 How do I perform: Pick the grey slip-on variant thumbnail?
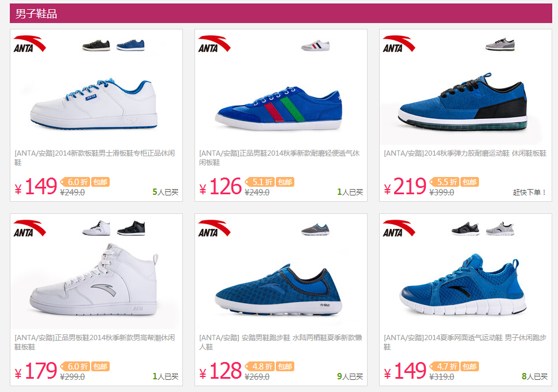pyautogui.click(x=315, y=229)
